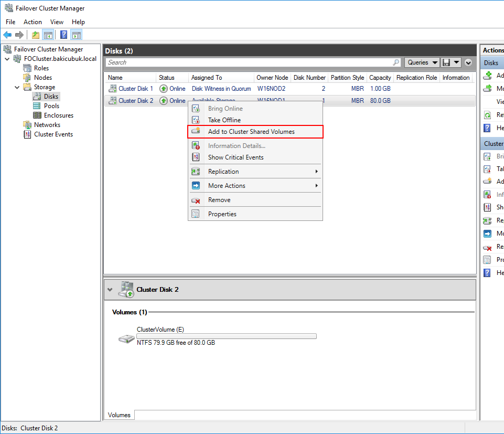
Task: Open the Queries dropdown
Action: [x=422, y=62]
